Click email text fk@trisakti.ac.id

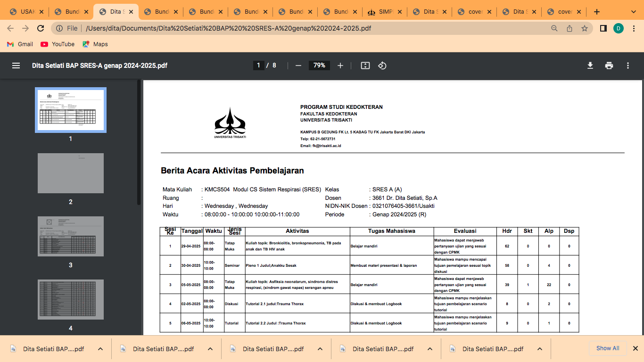327,146
